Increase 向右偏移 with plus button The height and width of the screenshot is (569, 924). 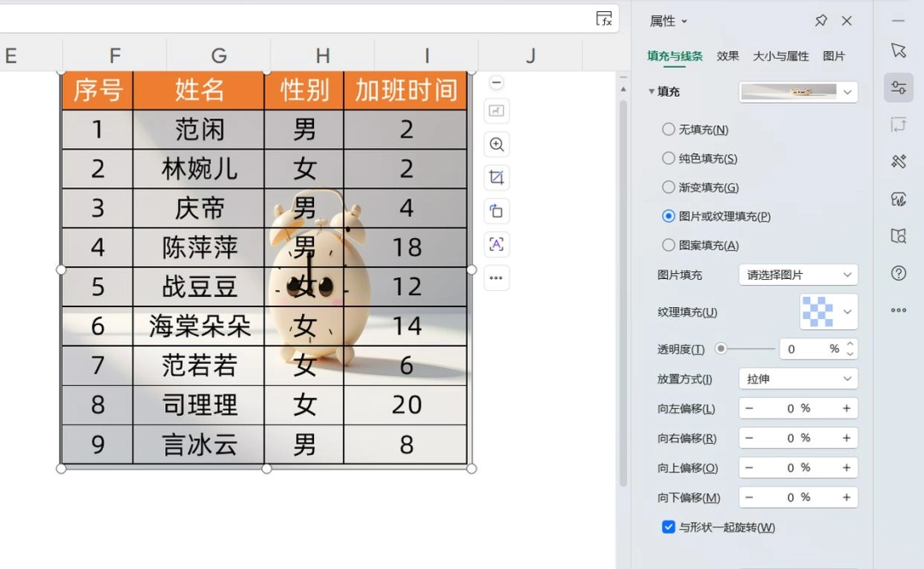(846, 437)
